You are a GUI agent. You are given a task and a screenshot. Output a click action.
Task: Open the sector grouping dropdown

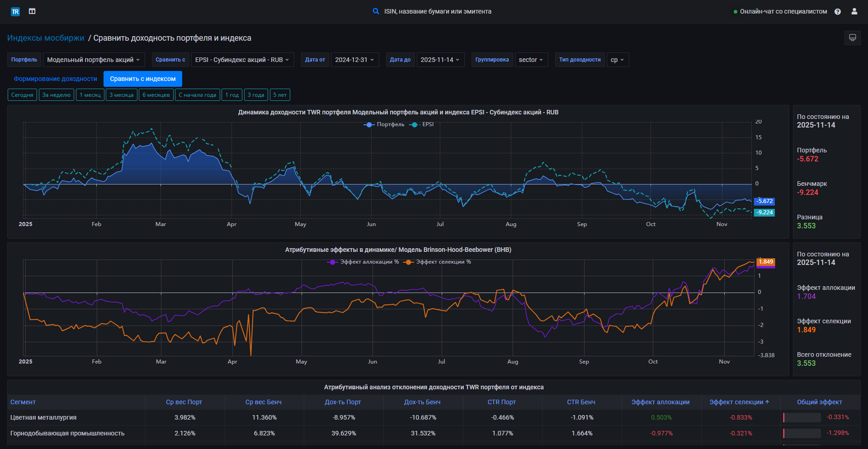click(531, 60)
